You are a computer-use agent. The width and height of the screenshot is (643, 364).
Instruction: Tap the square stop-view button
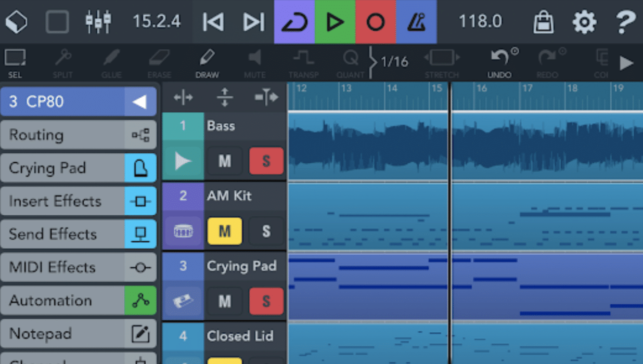pyautogui.click(x=57, y=22)
